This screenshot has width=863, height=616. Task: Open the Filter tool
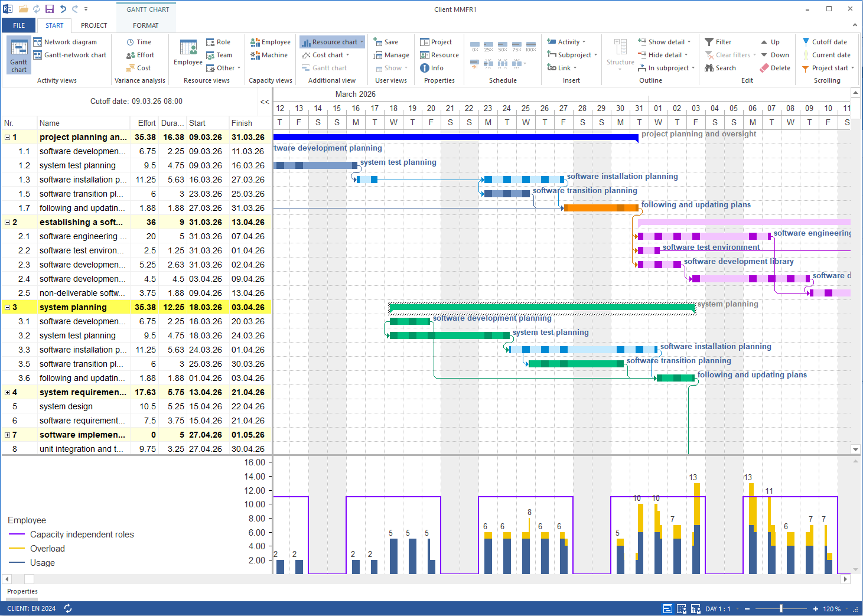point(718,42)
